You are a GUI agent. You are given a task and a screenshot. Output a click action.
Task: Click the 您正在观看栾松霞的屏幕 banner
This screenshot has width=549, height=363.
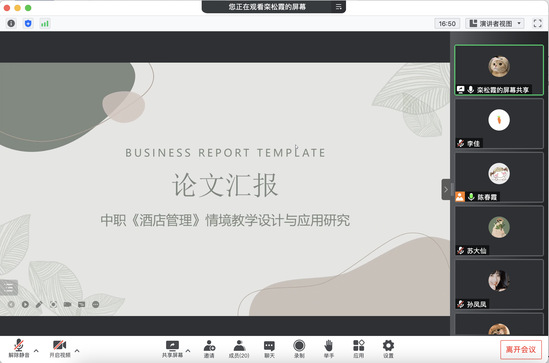point(267,7)
